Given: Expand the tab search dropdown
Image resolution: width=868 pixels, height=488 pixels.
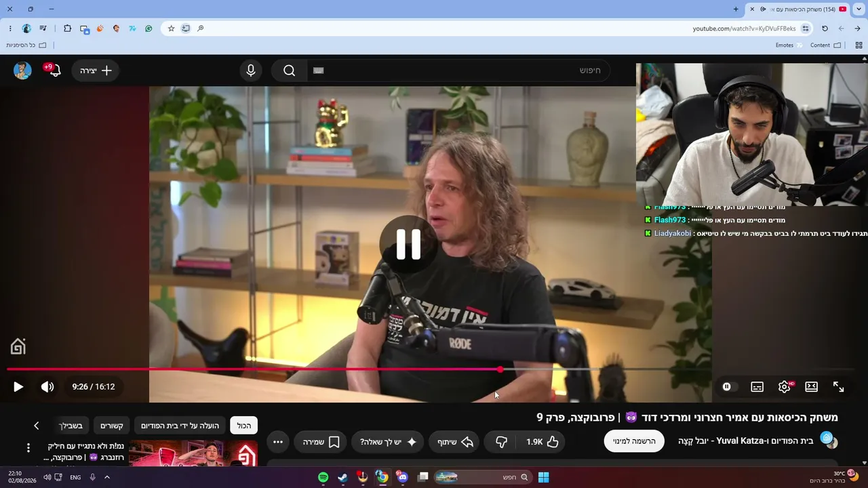Looking at the screenshot, I should pyautogui.click(x=859, y=9).
